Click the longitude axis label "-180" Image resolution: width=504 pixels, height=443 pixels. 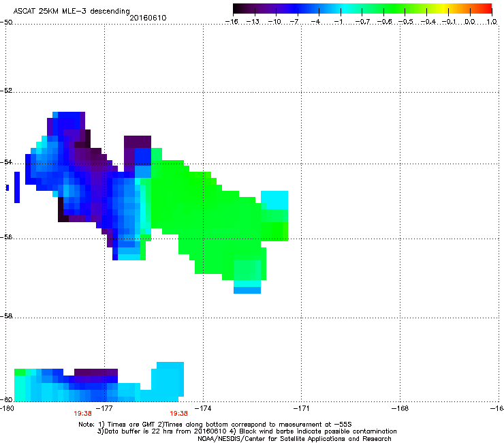click(7, 408)
